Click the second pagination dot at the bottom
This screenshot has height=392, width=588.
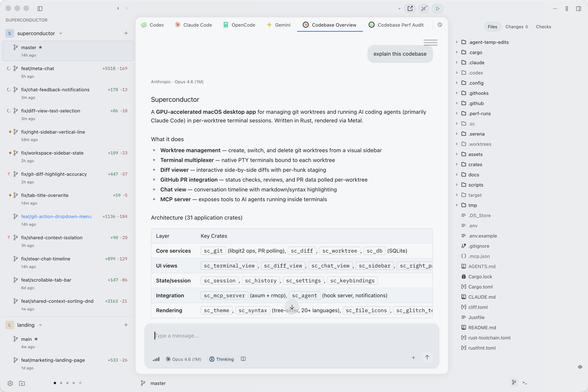(x=61, y=383)
